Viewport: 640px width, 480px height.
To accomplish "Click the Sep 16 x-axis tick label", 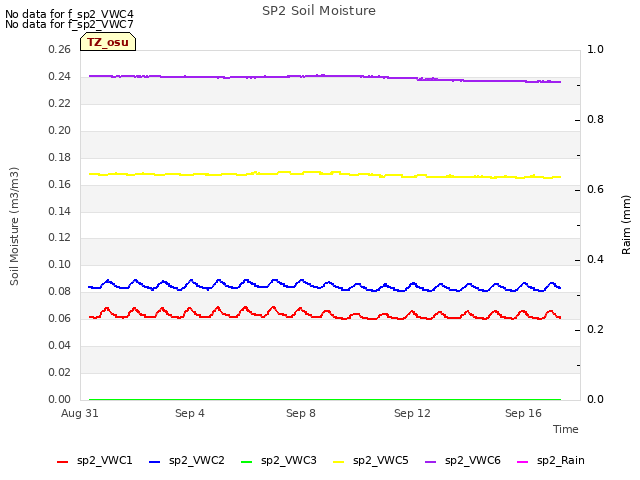I will [x=523, y=413].
